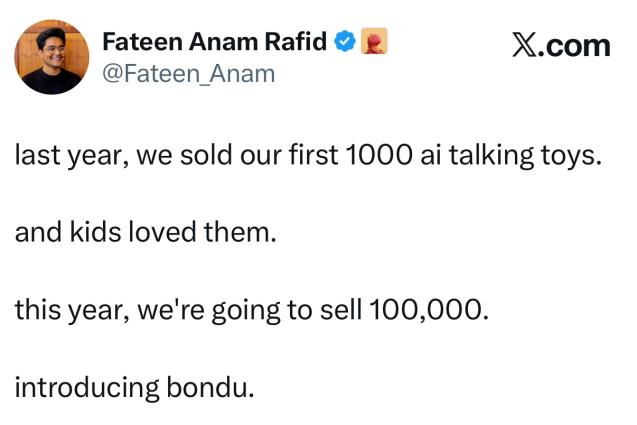Click the word "Rafid" in the display name
This screenshot has width=637, height=425.
[x=299, y=42]
